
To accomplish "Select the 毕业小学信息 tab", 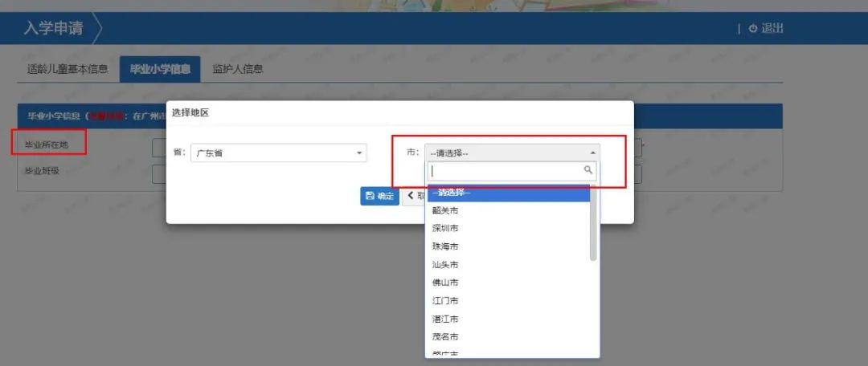I will (160, 69).
